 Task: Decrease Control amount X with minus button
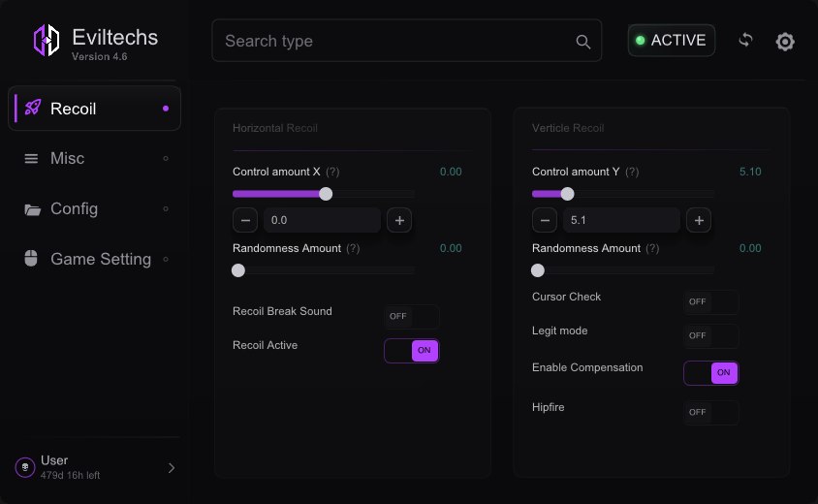pos(245,220)
